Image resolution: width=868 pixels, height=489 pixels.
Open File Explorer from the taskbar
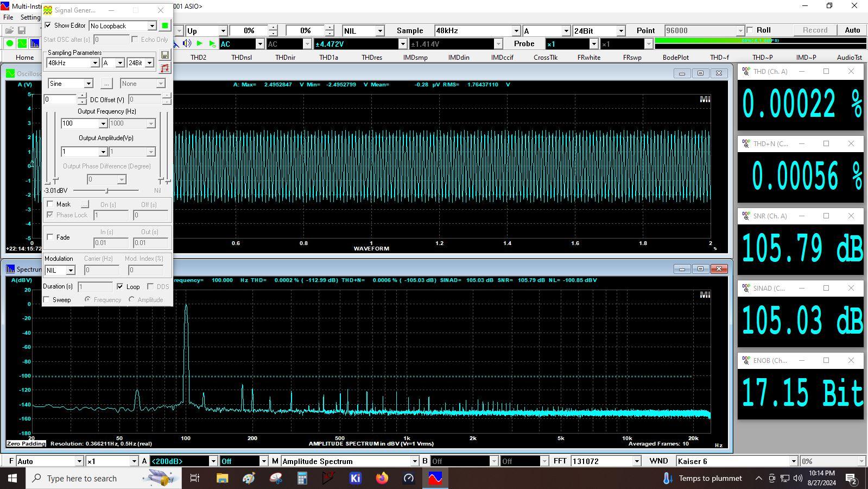point(223,478)
